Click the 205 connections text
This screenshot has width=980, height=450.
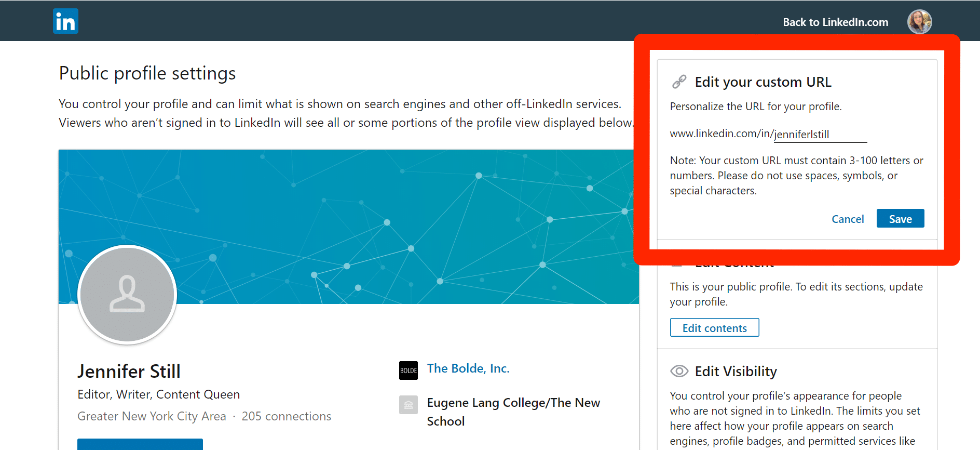tap(286, 416)
